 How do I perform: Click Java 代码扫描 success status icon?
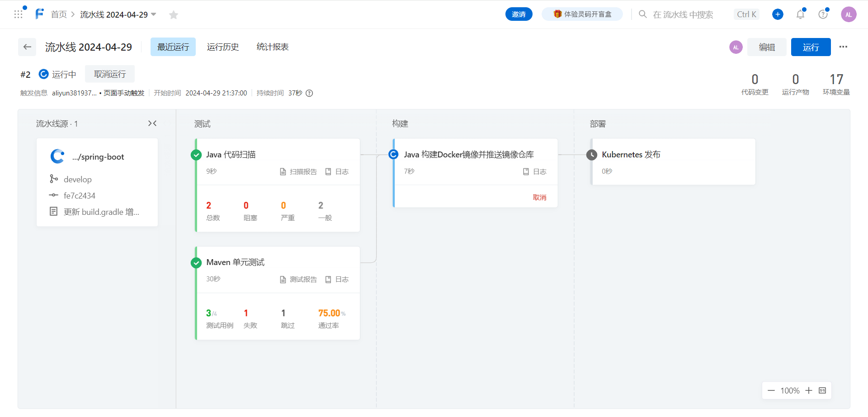pos(196,155)
